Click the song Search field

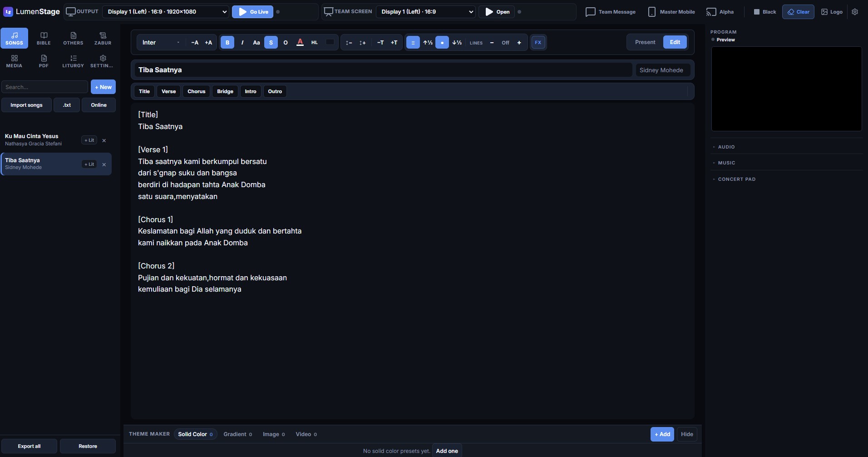[x=44, y=87]
